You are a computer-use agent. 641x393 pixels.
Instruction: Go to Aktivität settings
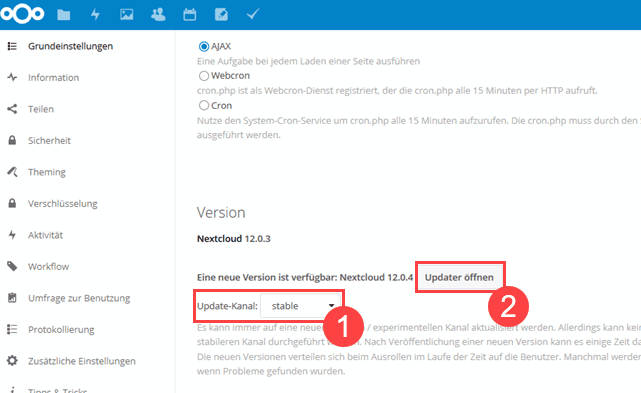click(45, 235)
